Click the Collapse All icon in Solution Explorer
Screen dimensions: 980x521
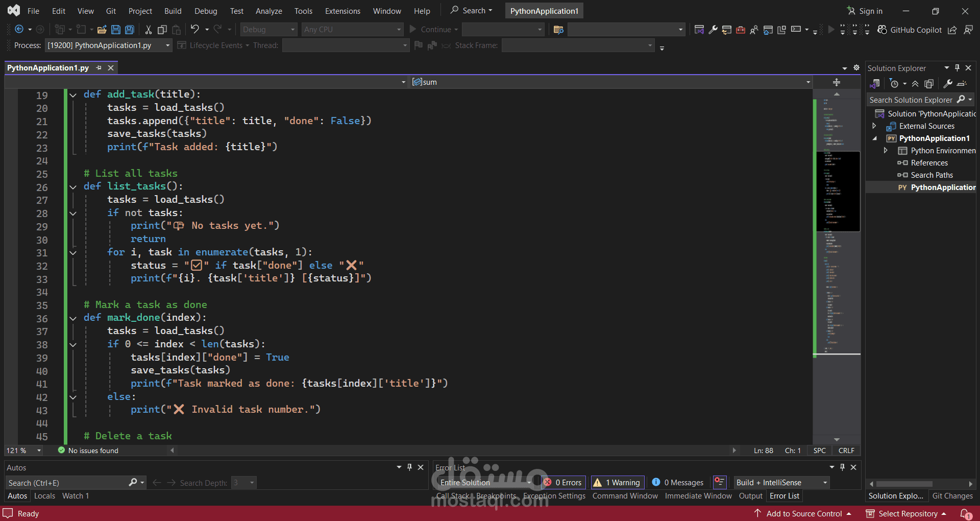tap(915, 84)
